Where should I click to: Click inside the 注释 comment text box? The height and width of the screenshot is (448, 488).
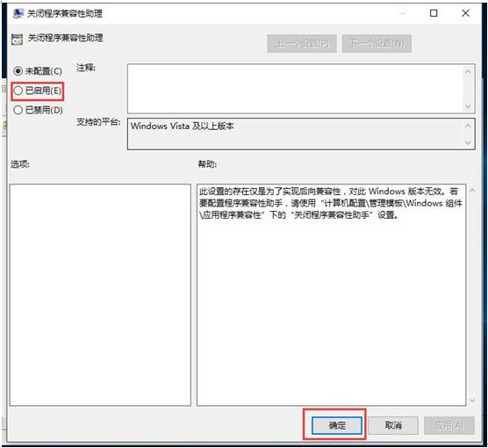tap(295, 89)
